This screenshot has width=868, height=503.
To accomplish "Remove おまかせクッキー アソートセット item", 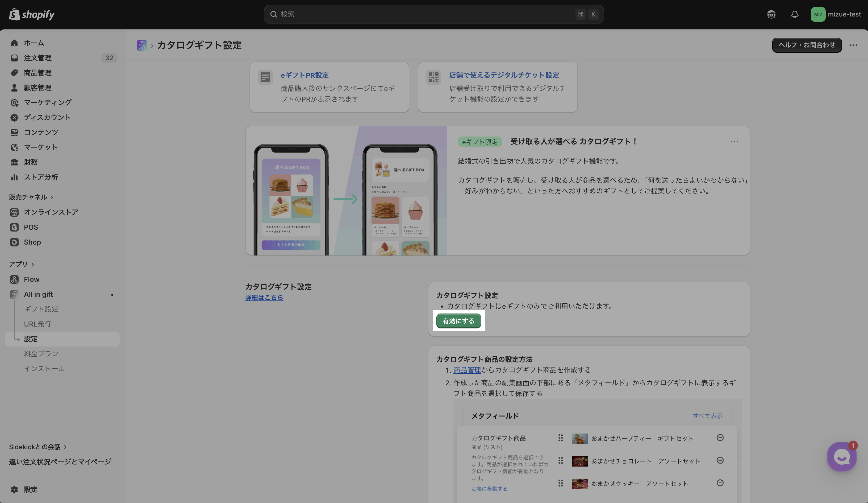I will pos(720,483).
